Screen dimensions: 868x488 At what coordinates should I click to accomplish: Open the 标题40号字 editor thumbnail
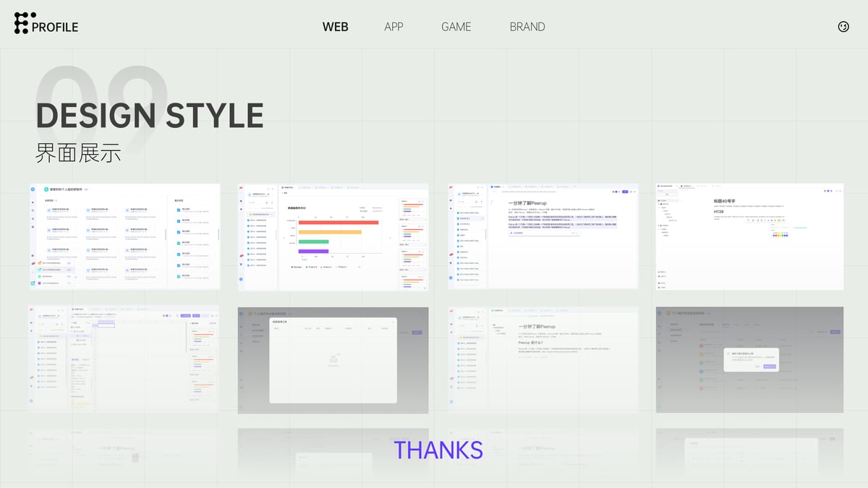pyautogui.click(x=749, y=236)
